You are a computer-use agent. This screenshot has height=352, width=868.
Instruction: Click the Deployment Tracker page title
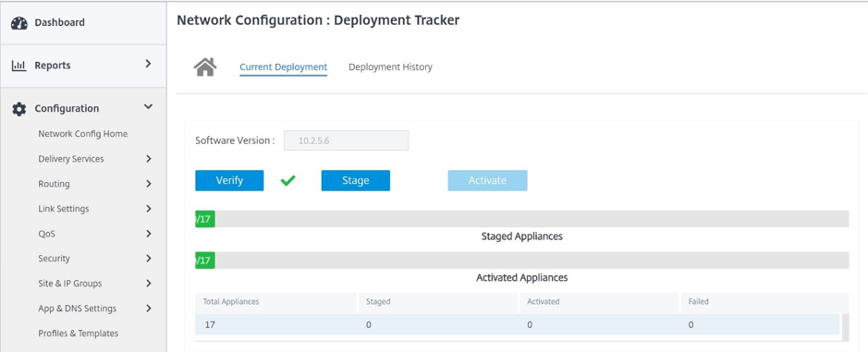click(318, 20)
